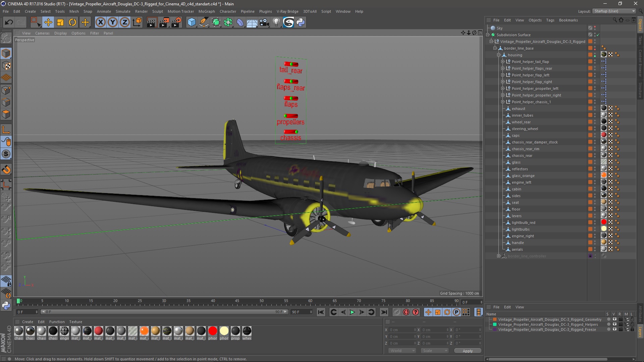This screenshot has width=644, height=362.
Task: Expand Point_helper_chassis_1 node
Action: click(503, 102)
